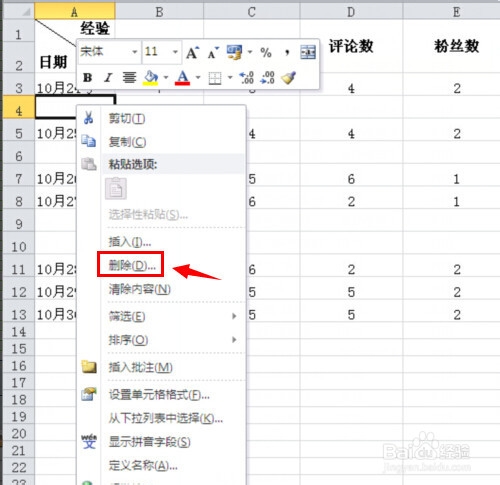
Task: Select column B header
Action: [159, 12]
